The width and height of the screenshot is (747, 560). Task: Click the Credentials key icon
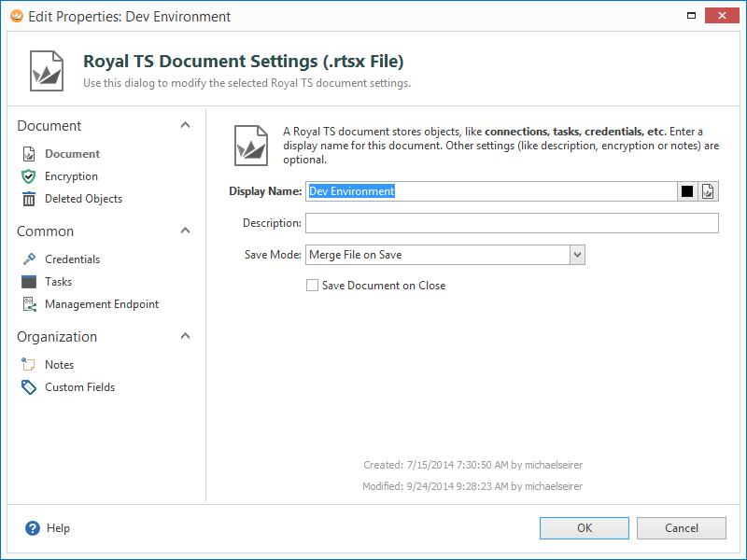click(28, 259)
